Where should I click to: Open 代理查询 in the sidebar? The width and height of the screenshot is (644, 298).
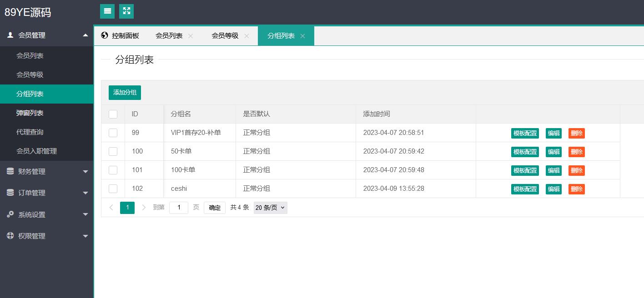(x=46, y=132)
